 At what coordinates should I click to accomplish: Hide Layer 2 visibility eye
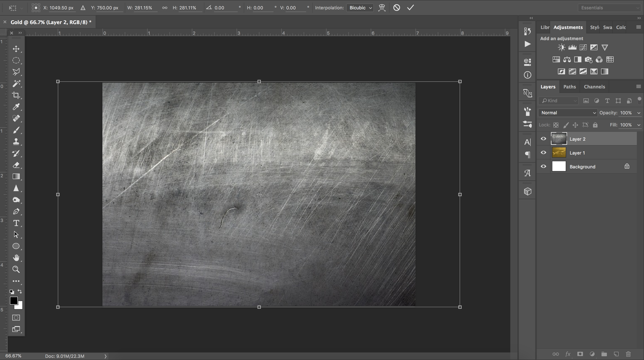tap(543, 139)
